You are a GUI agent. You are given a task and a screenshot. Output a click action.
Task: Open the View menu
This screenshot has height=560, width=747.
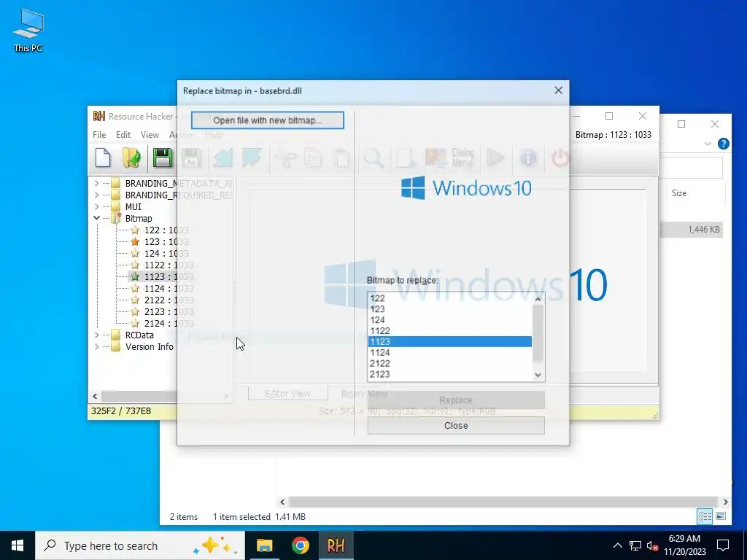(150, 135)
